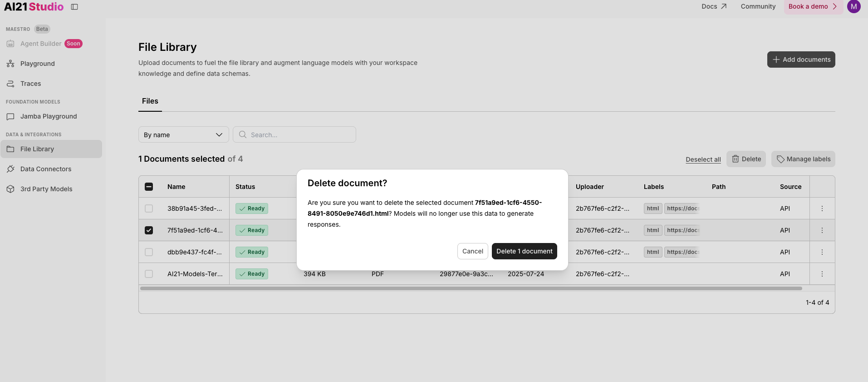This screenshot has width=868, height=382.
Task: Uncheck the 7f51a9ed-1cf6 row checkbox
Action: 149,230
